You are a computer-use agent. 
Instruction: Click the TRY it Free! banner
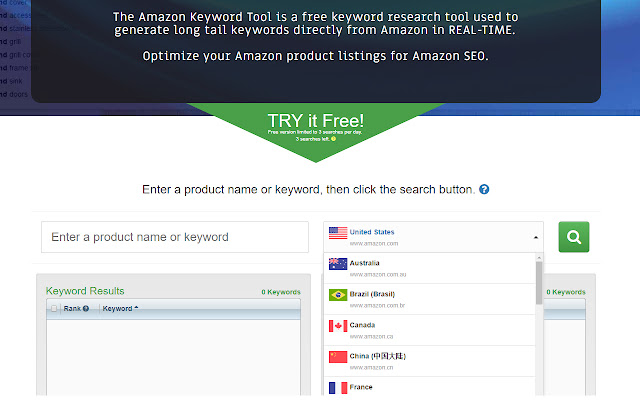(315, 124)
